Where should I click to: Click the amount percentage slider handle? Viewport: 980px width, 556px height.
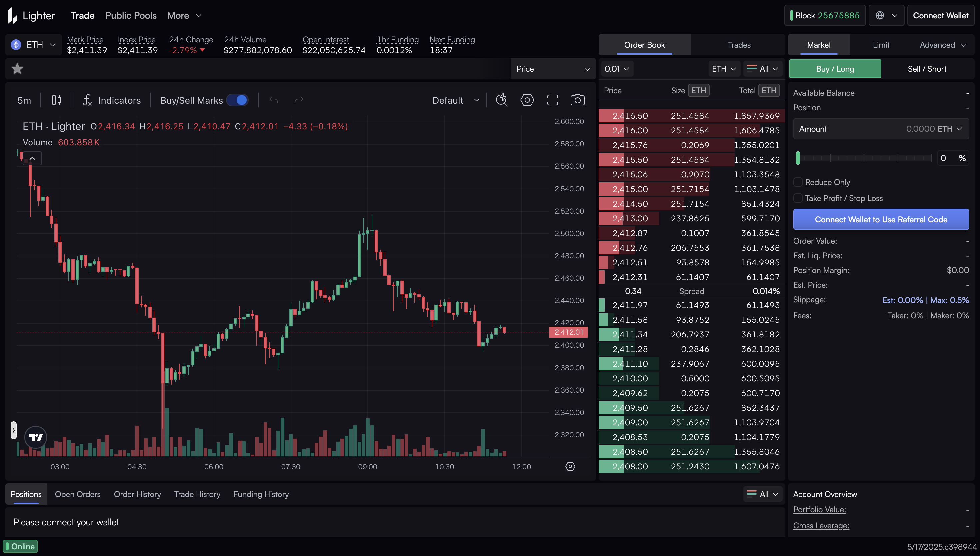pos(798,158)
